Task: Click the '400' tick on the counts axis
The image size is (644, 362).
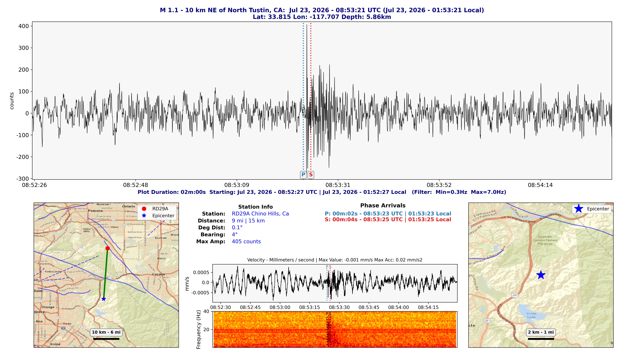Action: point(23,26)
